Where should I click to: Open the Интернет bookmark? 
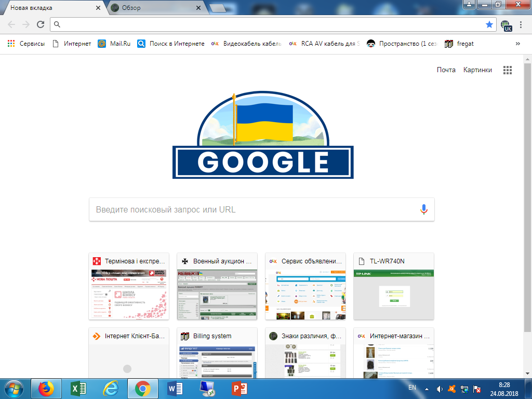(72, 44)
